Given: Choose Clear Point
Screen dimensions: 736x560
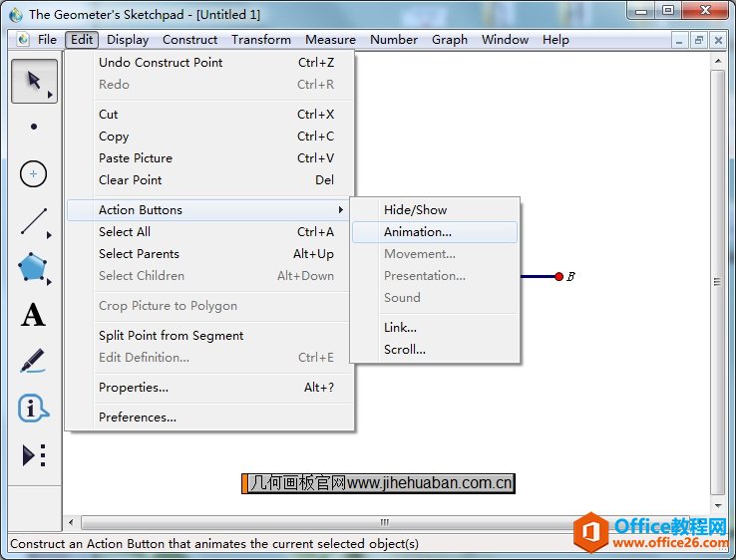Looking at the screenshot, I should [209, 180].
